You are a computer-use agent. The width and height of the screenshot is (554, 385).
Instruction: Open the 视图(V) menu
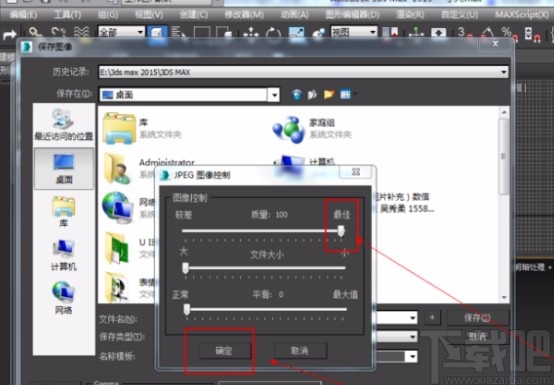pyautogui.click(x=149, y=15)
